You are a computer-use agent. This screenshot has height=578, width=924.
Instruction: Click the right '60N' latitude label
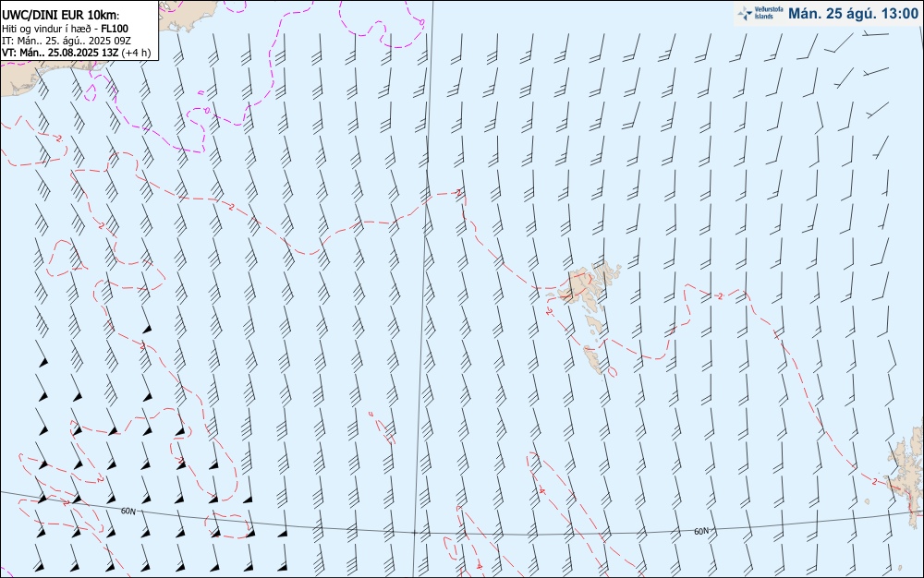coord(701,532)
